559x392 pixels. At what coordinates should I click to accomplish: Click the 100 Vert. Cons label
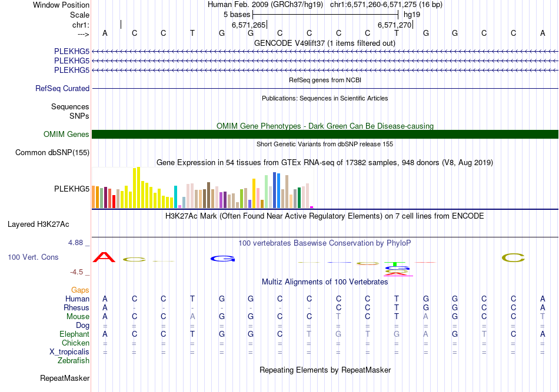(33, 257)
